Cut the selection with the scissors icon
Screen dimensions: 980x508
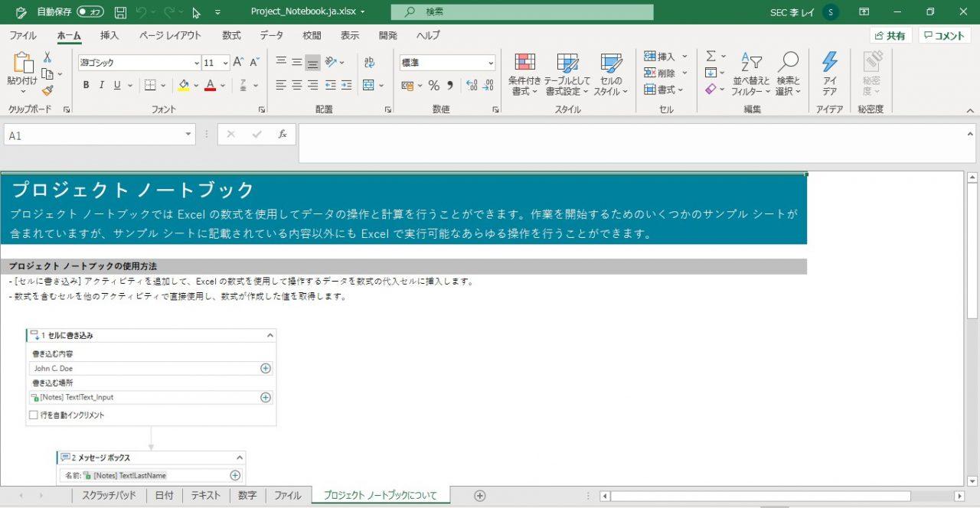pos(47,57)
